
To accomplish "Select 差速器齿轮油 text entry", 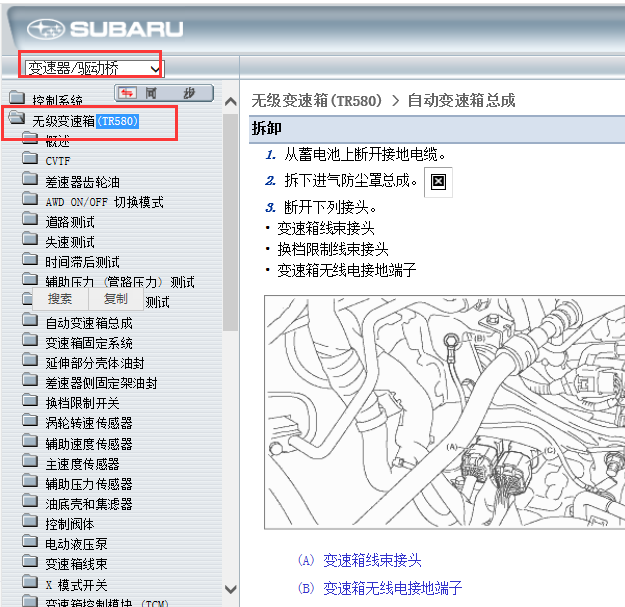I will click(x=83, y=182).
